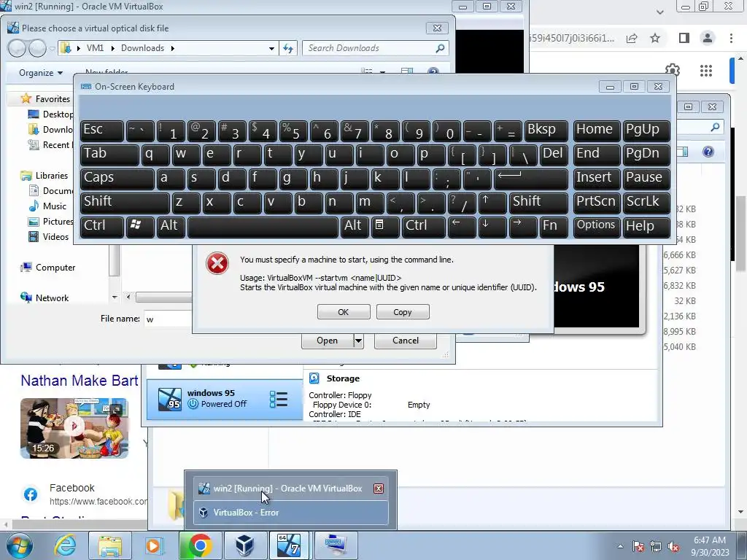Click the up arrow key on keyboard

(x=492, y=203)
